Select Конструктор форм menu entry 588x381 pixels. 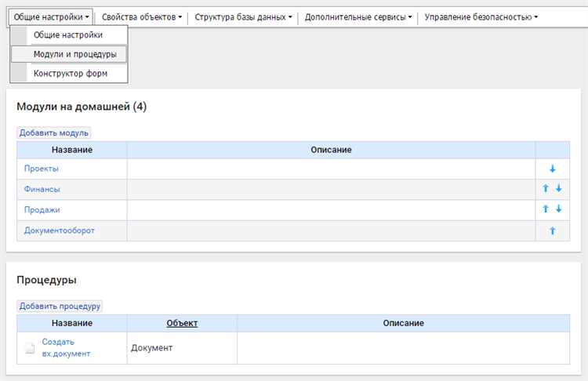pyautogui.click(x=69, y=73)
